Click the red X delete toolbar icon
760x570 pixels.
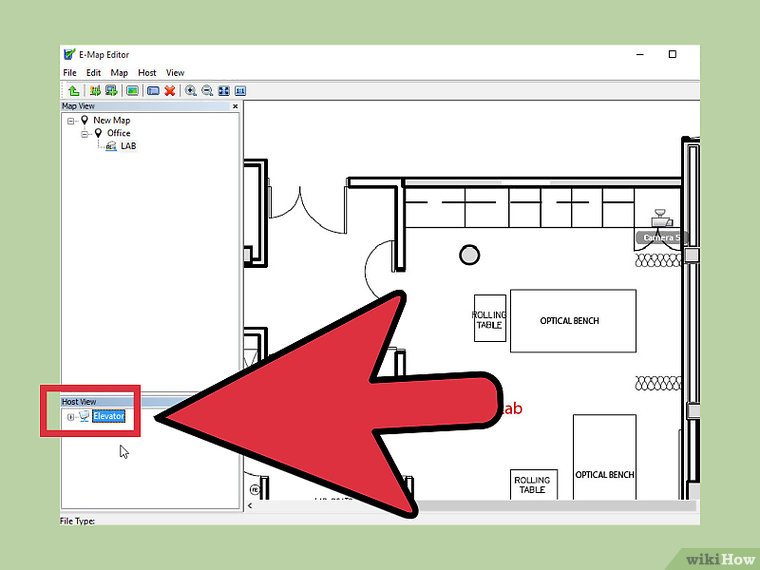click(170, 90)
